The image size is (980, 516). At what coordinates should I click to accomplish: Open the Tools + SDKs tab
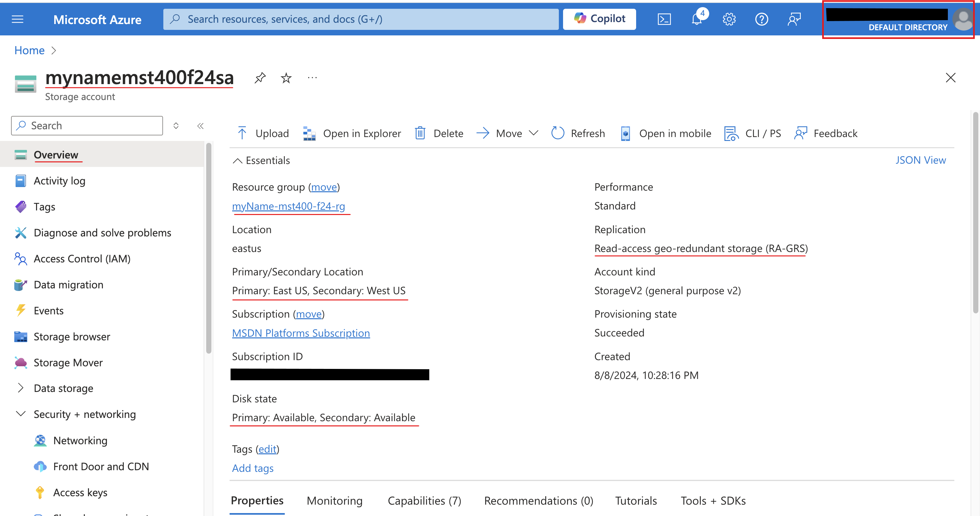[x=713, y=501]
